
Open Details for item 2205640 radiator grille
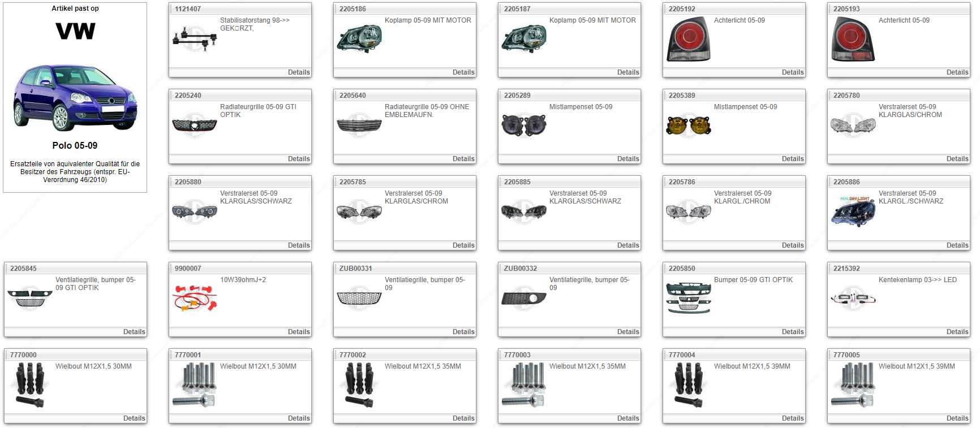pyautogui.click(x=463, y=159)
